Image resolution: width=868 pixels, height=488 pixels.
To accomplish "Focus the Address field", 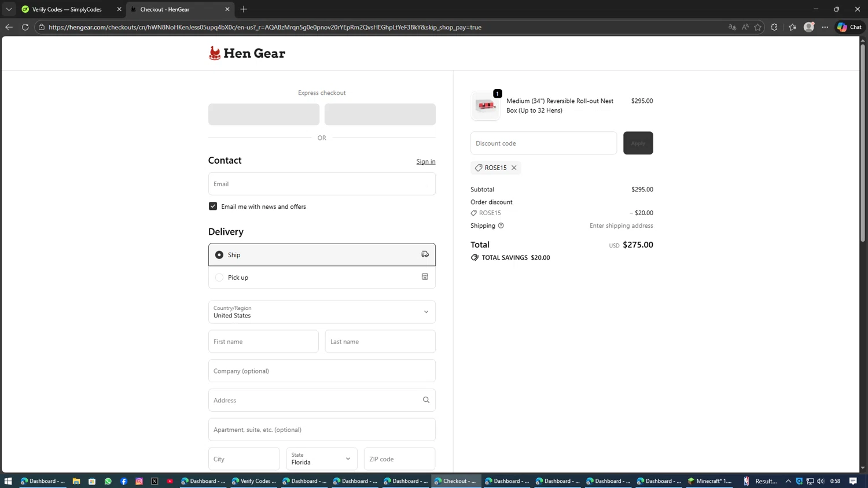I will [x=322, y=400].
